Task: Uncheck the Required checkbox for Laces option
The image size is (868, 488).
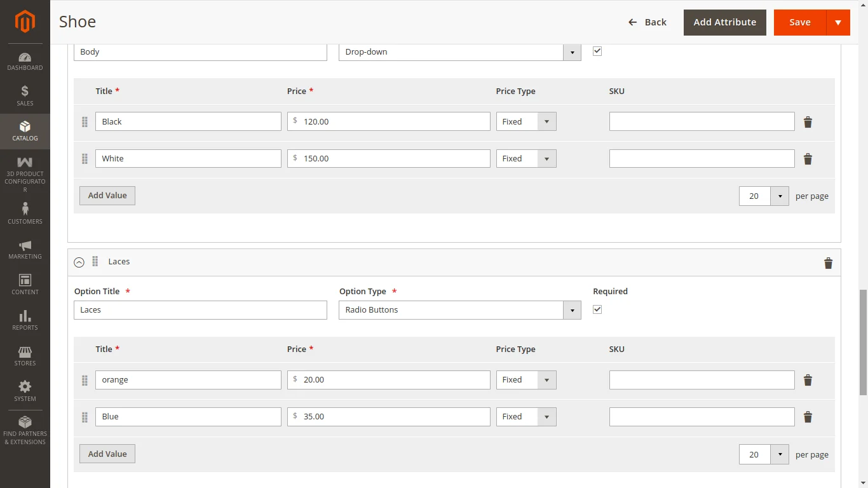Action: 597,309
